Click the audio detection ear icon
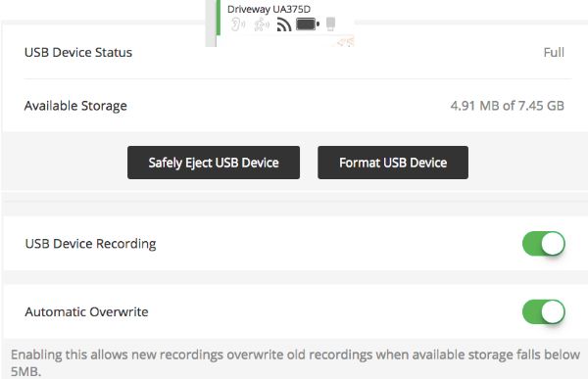The height and width of the screenshot is (379, 588). coord(238,24)
